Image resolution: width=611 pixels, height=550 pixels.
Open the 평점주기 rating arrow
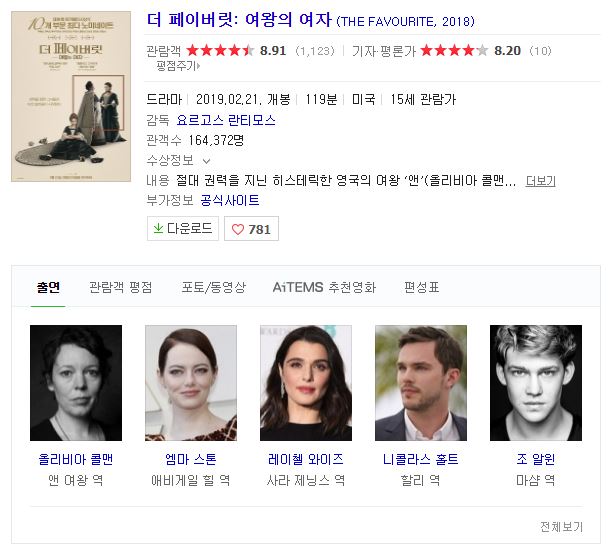pyautogui.click(x=199, y=66)
